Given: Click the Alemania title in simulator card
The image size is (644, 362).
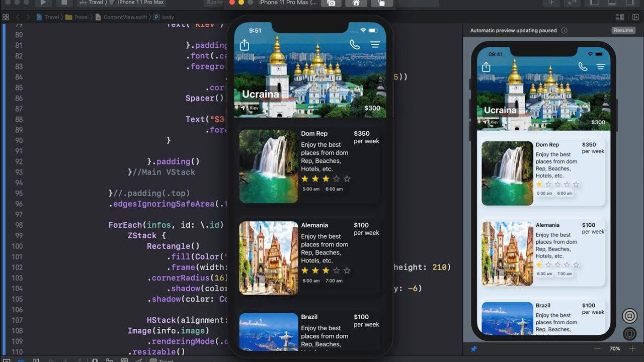Looking at the screenshot, I should (x=314, y=225).
